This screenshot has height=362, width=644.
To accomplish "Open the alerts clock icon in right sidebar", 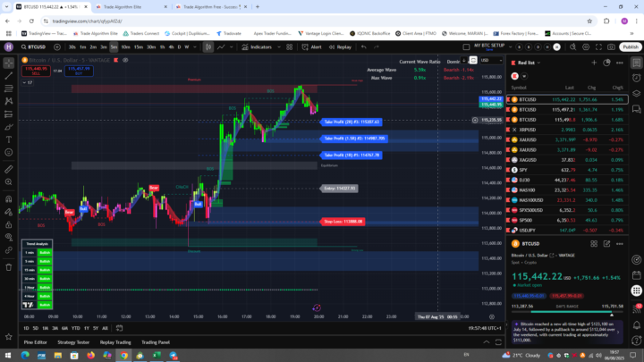I will click(x=637, y=78).
